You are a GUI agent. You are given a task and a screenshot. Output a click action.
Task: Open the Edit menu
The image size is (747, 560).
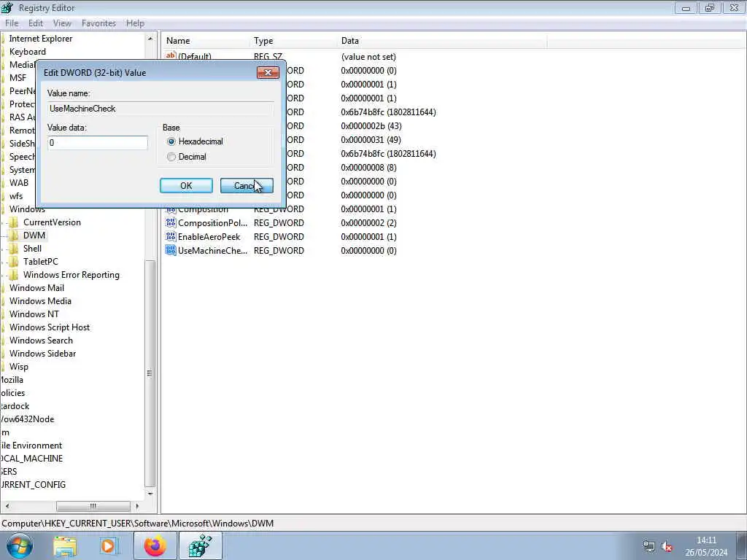[36, 23]
